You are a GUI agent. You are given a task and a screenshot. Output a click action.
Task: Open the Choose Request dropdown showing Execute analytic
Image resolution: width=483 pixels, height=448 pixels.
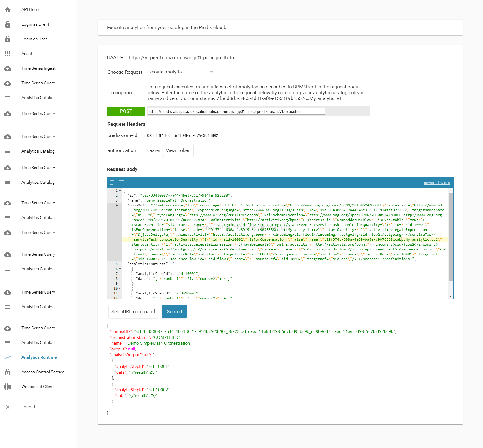pyautogui.click(x=181, y=72)
